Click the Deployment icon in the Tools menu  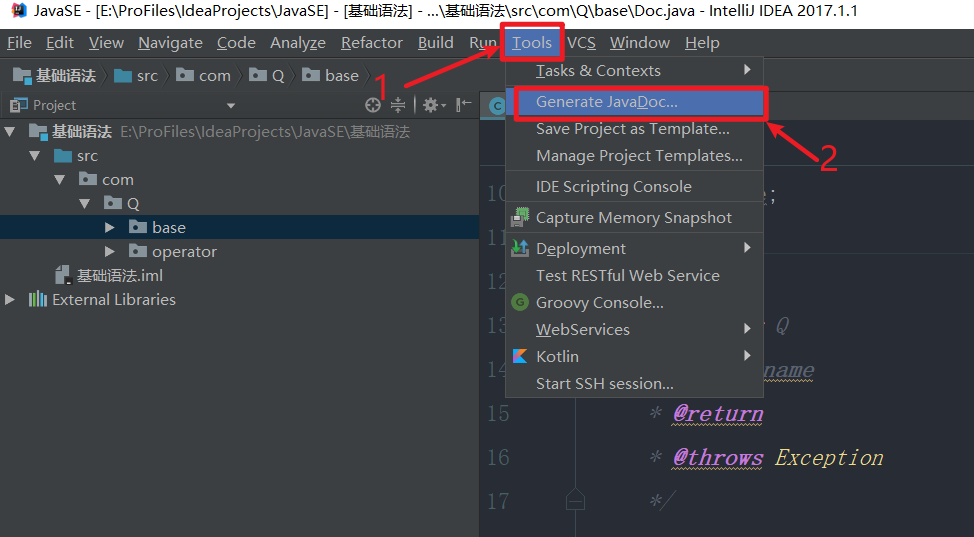tap(520, 248)
